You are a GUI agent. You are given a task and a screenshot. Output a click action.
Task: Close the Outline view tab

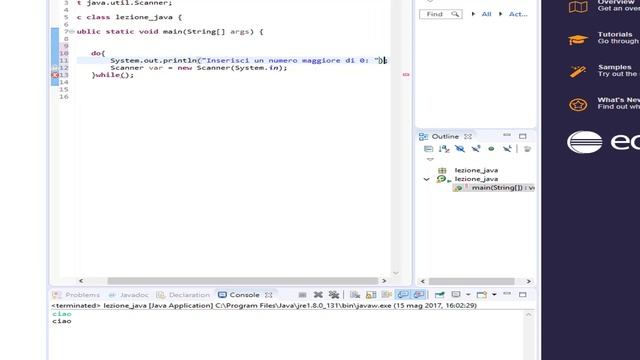(468, 136)
